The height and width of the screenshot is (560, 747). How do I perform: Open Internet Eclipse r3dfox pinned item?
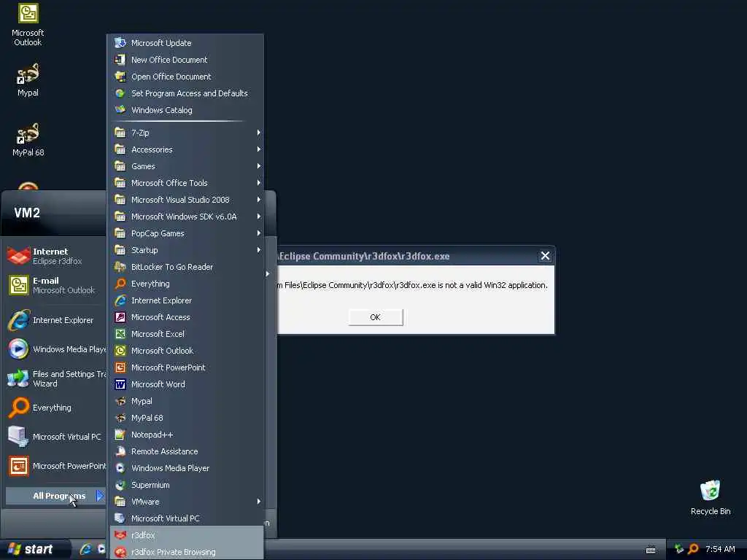pos(55,256)
